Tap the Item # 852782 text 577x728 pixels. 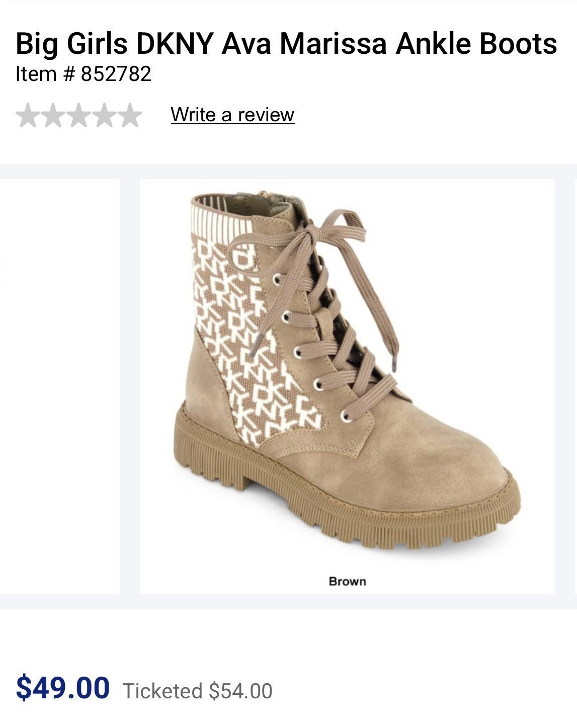[84, 74]
